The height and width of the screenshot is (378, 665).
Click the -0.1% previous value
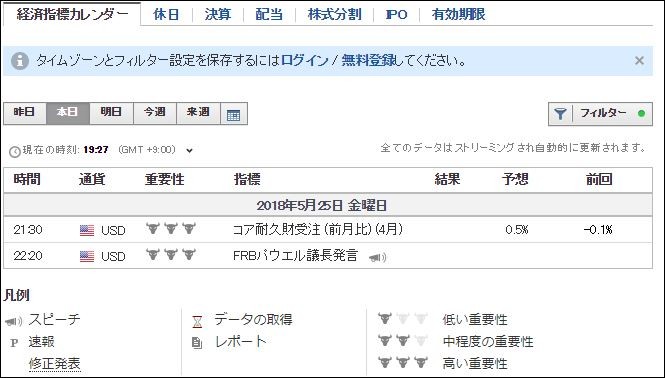tap(598, 230)
